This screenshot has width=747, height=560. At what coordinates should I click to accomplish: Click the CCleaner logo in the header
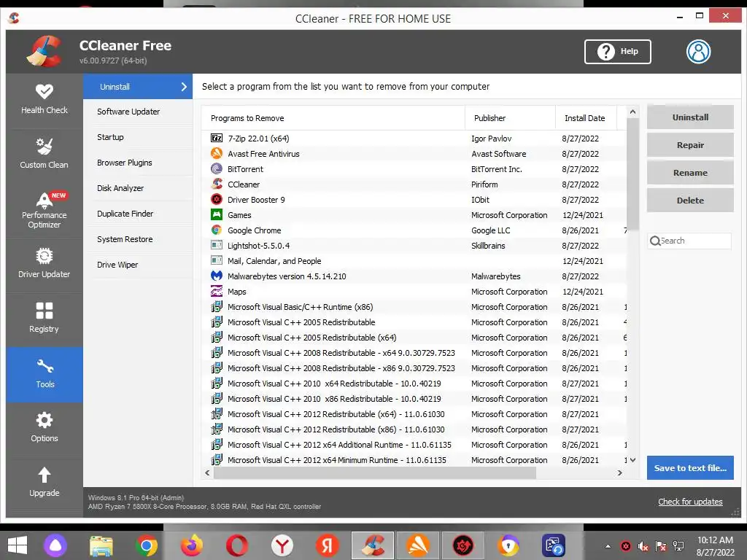coord(44,51)
